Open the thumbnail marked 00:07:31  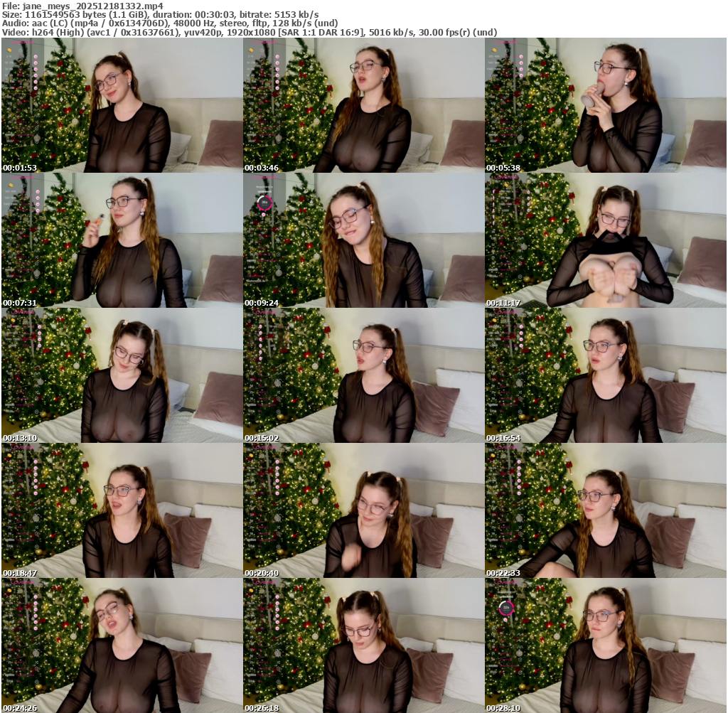[x=122, y=240]
